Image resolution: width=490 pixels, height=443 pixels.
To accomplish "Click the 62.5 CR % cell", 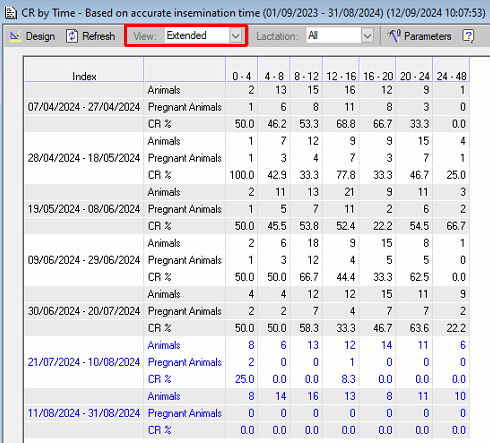I will point(415,277).
